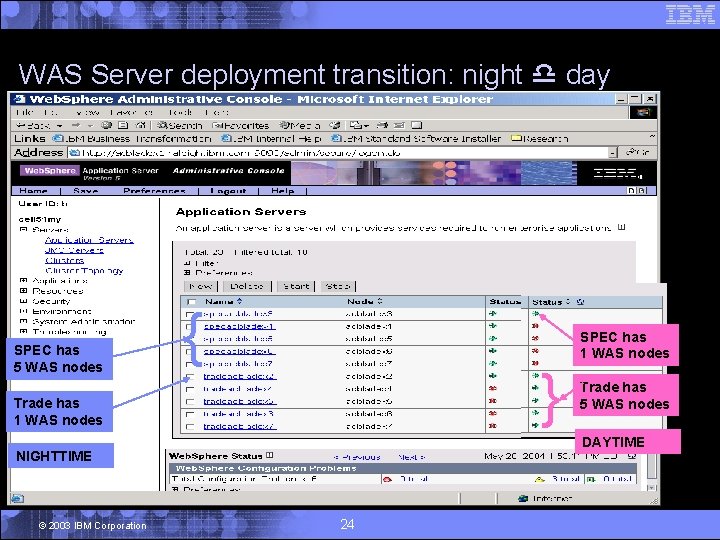Image resolution: width=720 pixels, height=540 pixels.
Task: Expand the Environment tree node
Action: point(23,311)
